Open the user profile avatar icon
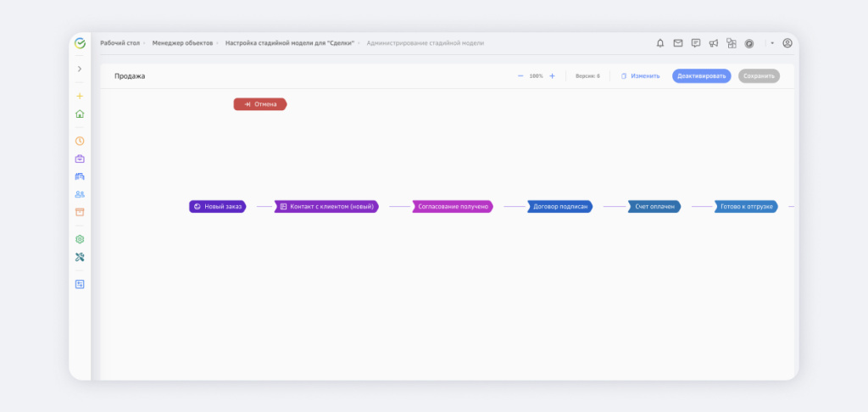Screen dimensions: 868x412 [x=787, y=43]
